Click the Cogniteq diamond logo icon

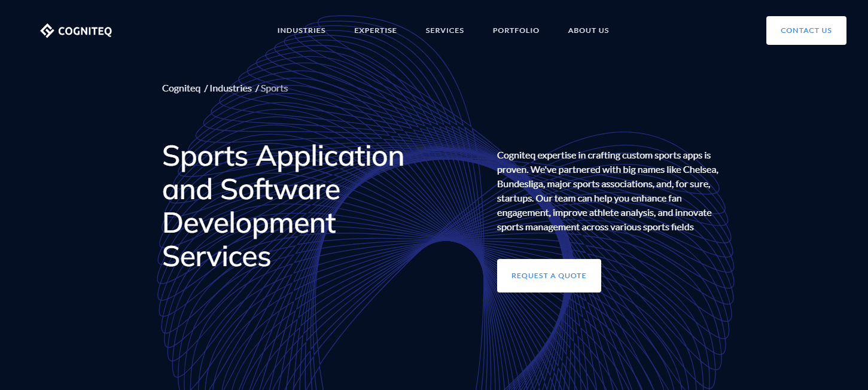tap(47, 31)
